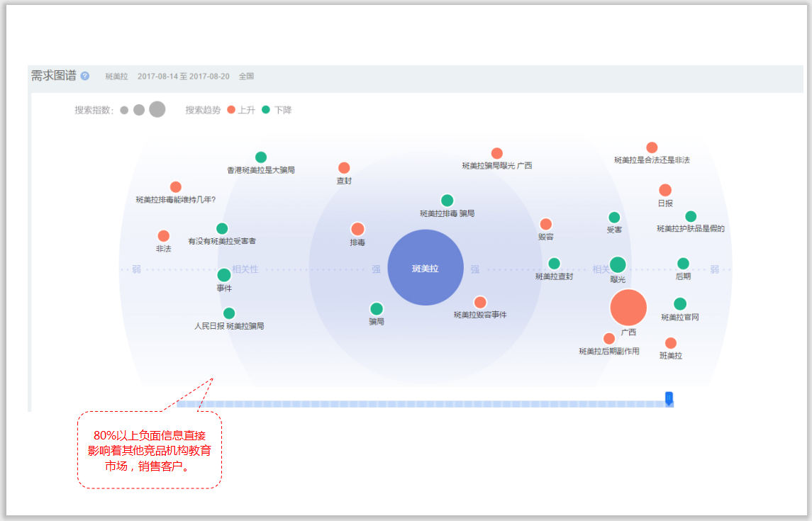Click the orange 非法 bubble
Image resolution: width=812 pixels, height=521 pixels.
pos(164,236)
